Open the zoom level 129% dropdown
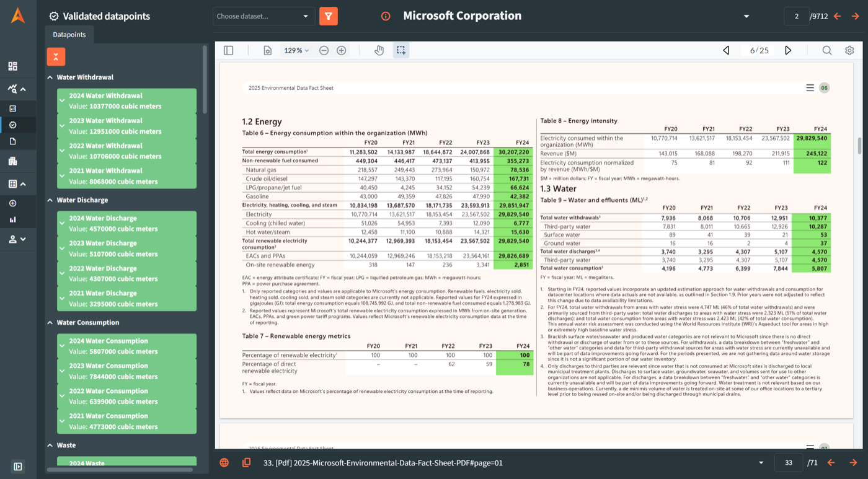The image size is (868, 479). point(296,50)
